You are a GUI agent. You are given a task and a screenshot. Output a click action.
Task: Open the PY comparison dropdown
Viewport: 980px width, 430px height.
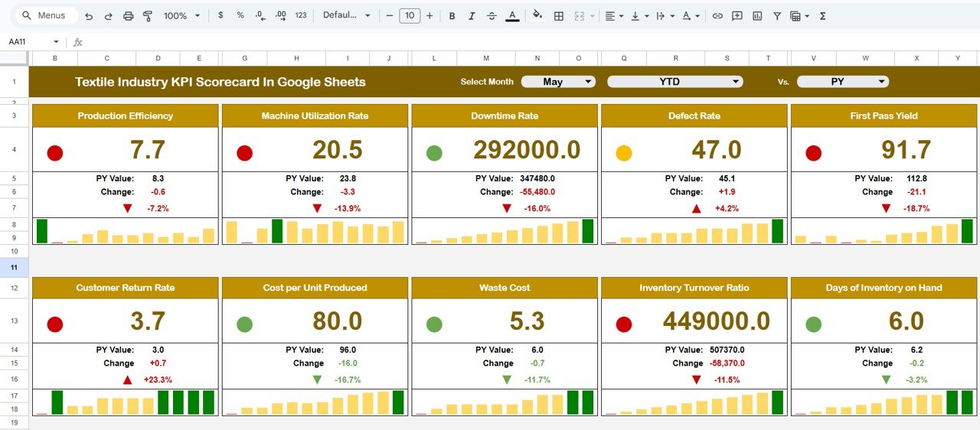coord(842,82)
